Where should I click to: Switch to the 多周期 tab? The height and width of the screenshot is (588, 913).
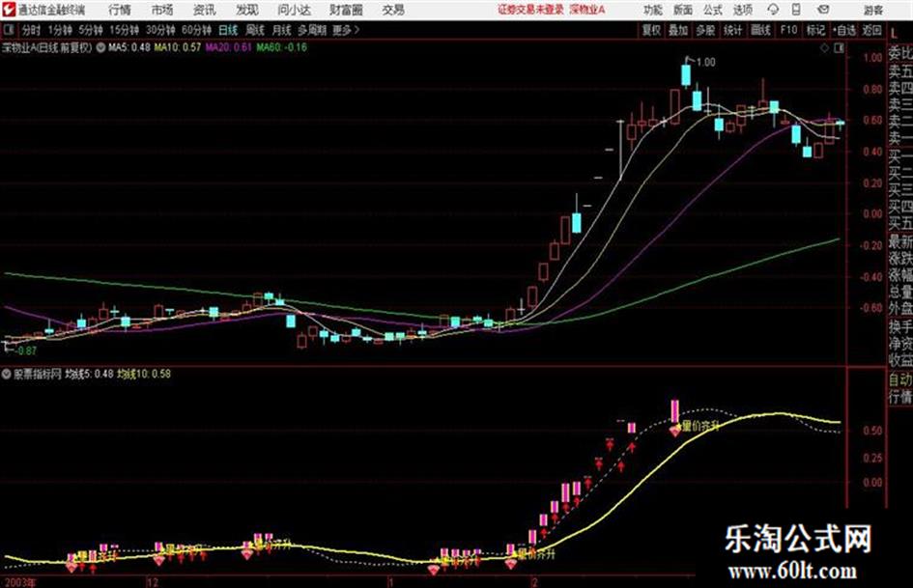(x=312, y=30)
